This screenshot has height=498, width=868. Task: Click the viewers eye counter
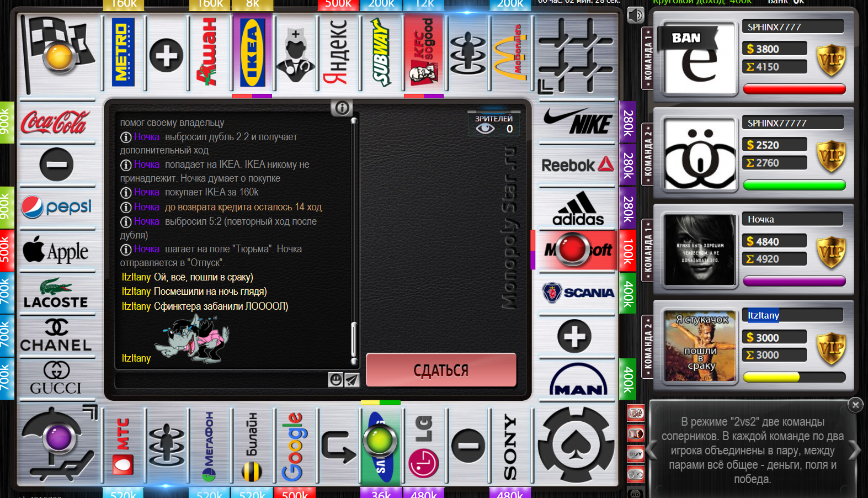point(494,125)
